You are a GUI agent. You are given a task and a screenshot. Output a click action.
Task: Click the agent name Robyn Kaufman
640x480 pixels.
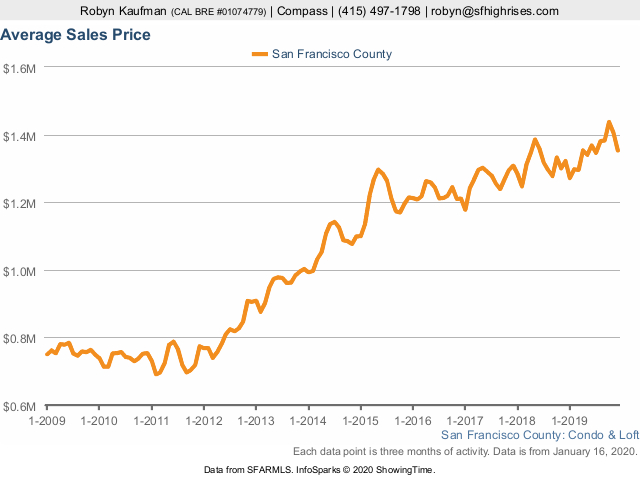tap(123, 11)
